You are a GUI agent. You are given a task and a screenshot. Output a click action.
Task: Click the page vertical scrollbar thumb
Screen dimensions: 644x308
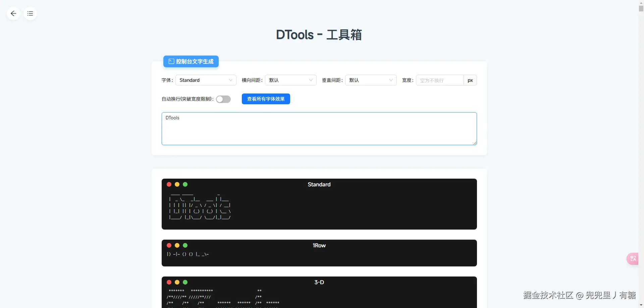641,8
